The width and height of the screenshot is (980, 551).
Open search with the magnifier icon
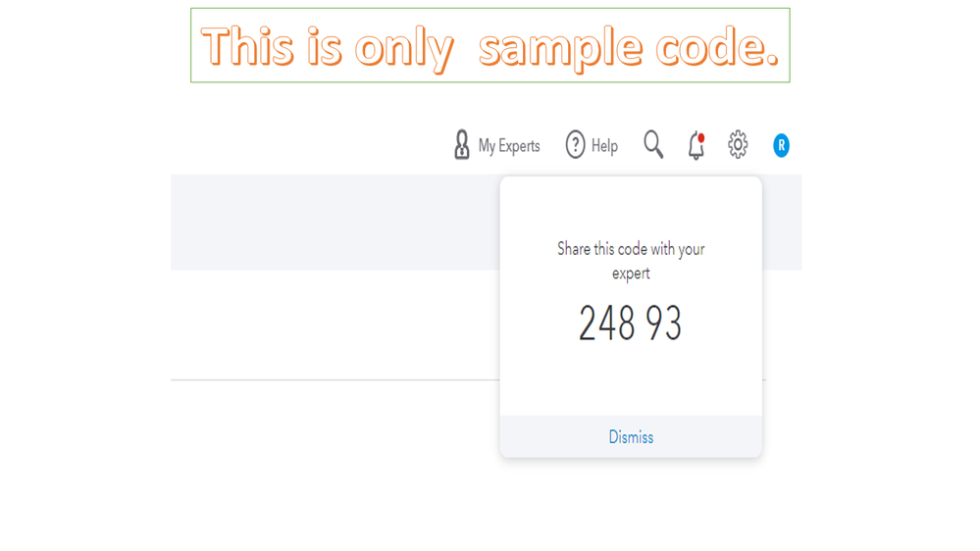coord(653,145)
